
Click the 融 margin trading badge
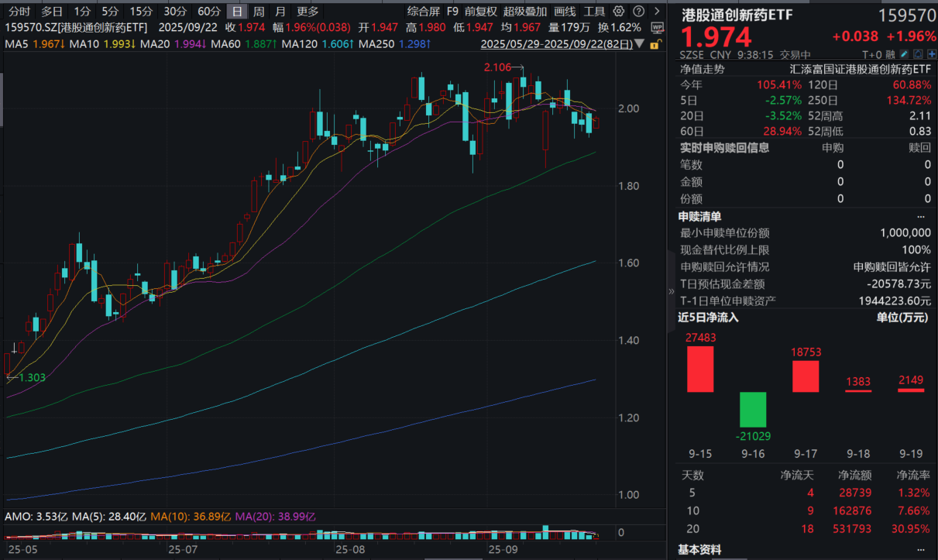891,54
